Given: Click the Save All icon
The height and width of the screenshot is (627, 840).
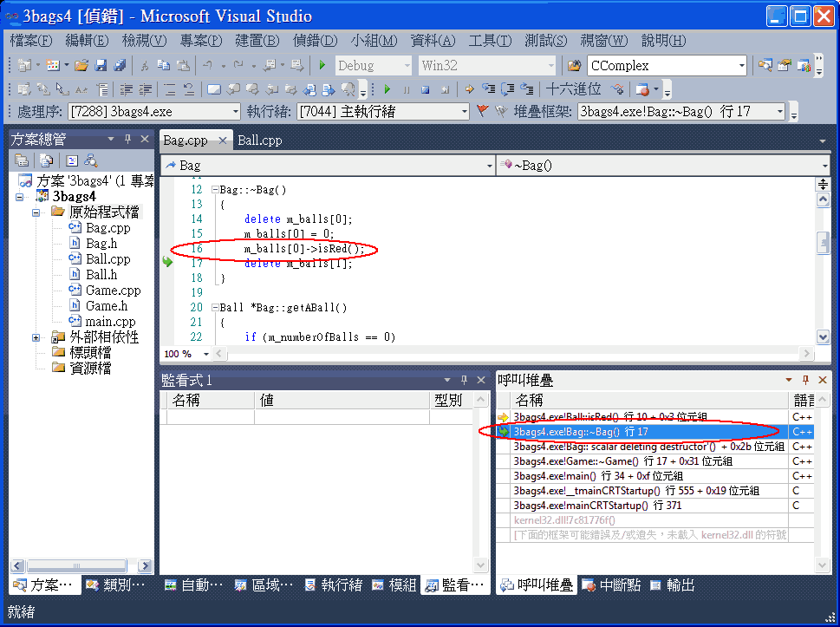Looking at the screenshot, I should (120, 65).
